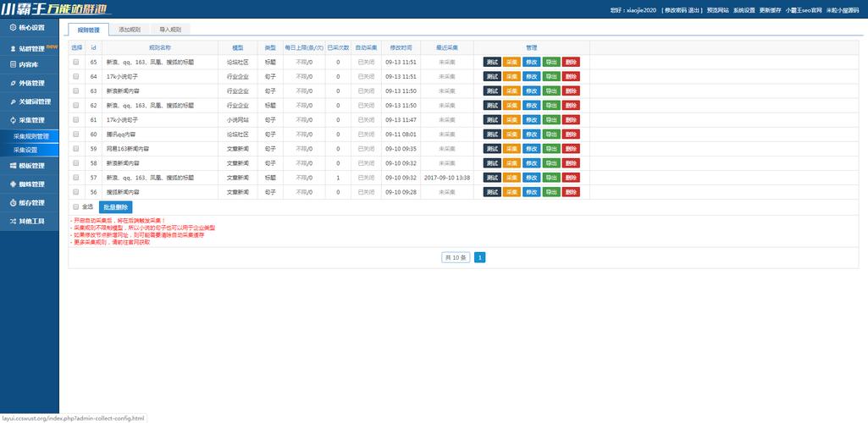Click 测试 for 搜狐新闻内容 rule
The height and width of the screenshot is (423, 868).
point(492,191)
